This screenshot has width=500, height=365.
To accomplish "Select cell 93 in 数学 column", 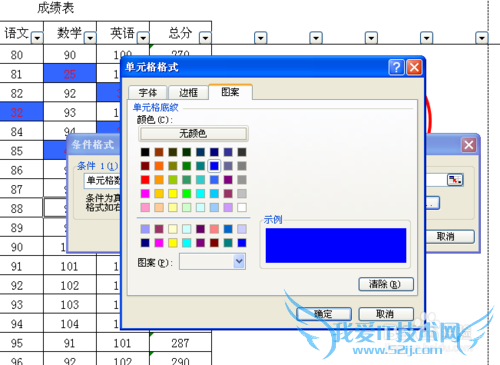I will pyautogui.click(x=70, y=112).
